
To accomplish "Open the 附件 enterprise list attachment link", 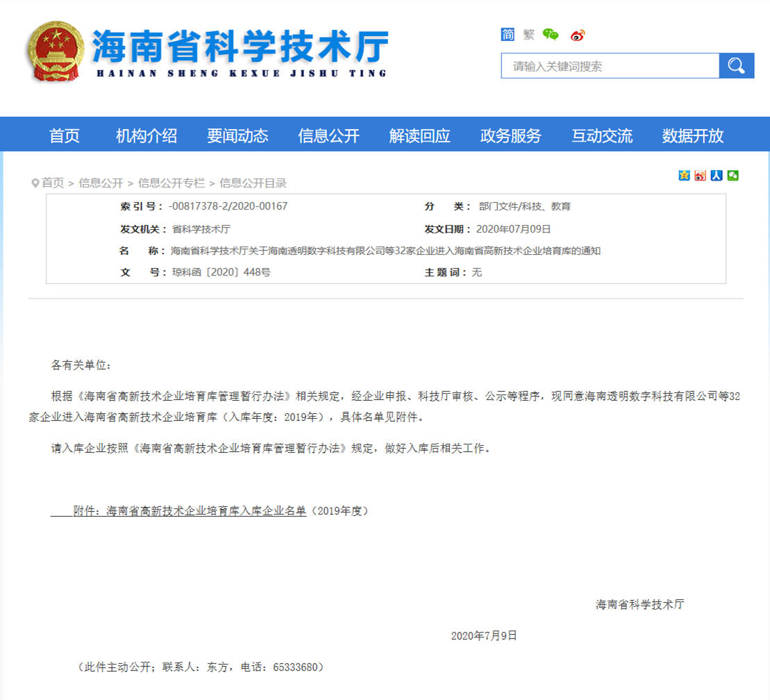I will coord(190,511).
